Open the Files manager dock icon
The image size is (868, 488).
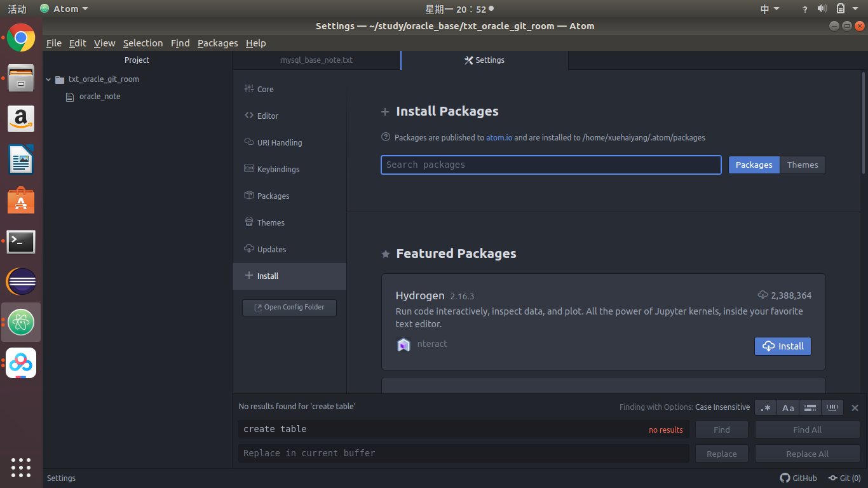[21, 78]
